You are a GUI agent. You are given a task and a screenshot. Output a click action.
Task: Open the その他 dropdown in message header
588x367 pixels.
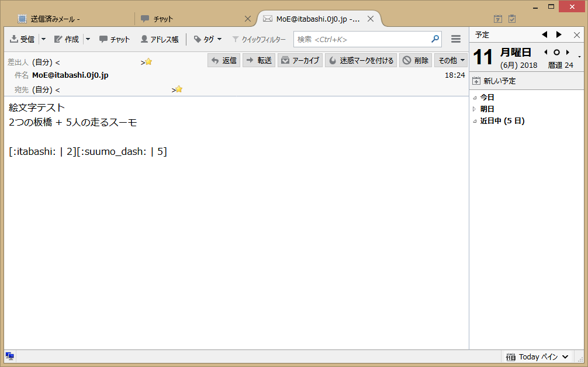point(451,60)
